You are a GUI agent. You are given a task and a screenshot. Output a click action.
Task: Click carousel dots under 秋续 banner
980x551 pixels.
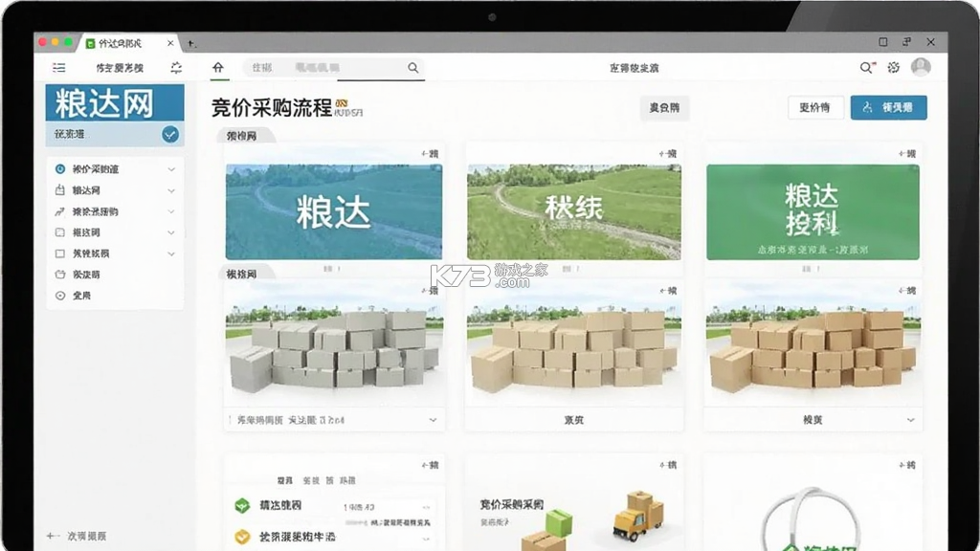tap(570, 269)
